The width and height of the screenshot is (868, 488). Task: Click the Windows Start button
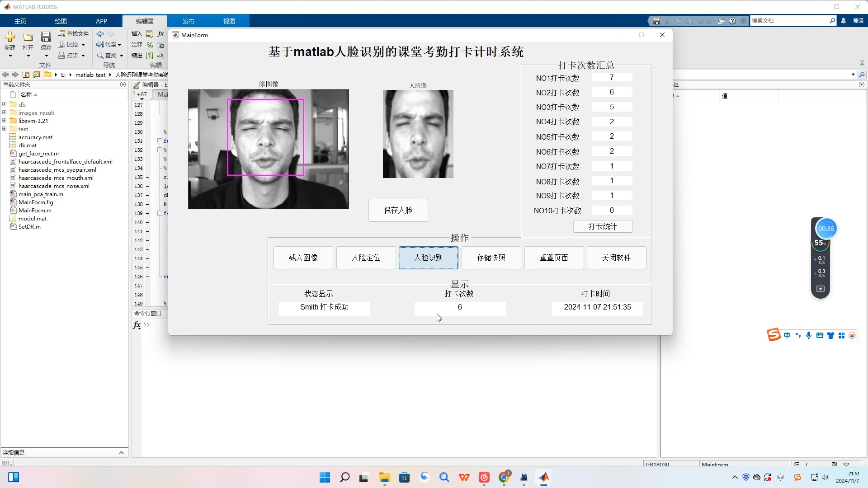[325, 477]
